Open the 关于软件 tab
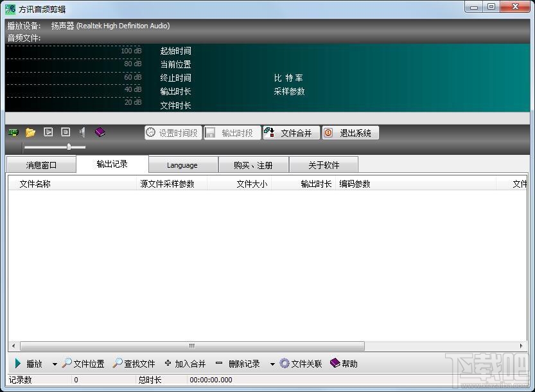The height and width of the screenshot is (392, 535). click(x=324, y=165)
